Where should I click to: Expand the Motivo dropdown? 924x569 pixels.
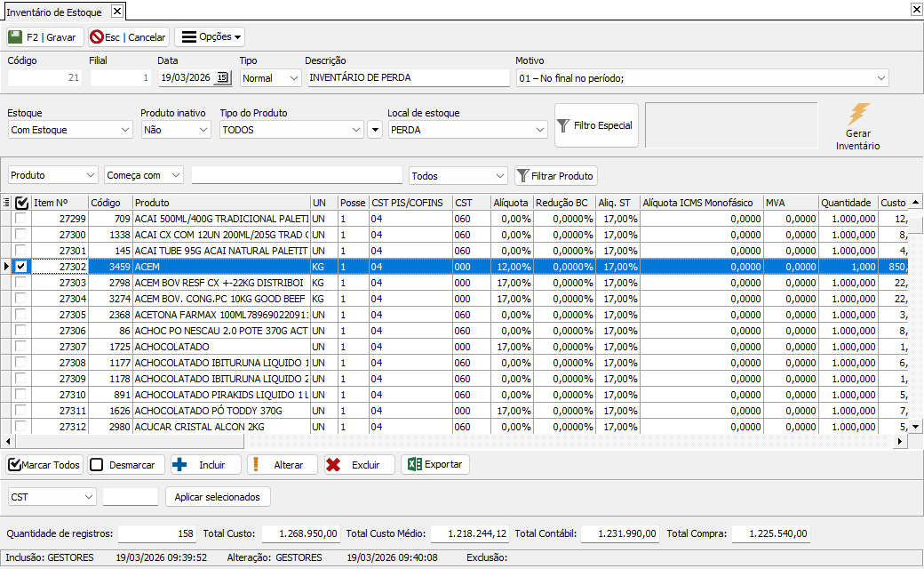pyautogui.click(x=880, y=78)
